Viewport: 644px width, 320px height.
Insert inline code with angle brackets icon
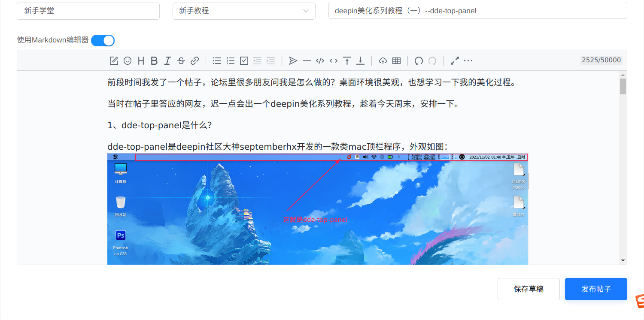[x=334, y=61]
